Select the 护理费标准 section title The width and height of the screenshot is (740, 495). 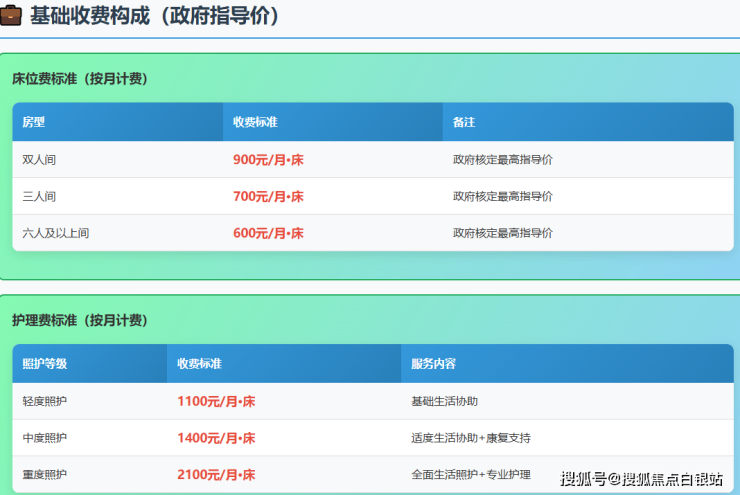79,320
